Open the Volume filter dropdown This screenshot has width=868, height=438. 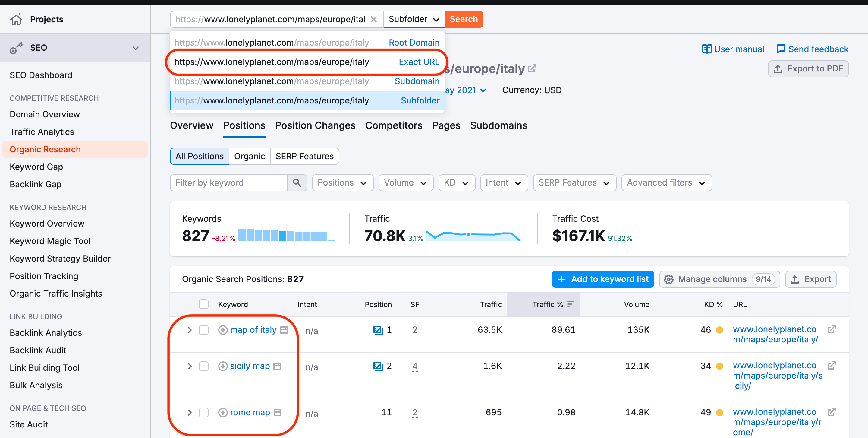(406, 183)
